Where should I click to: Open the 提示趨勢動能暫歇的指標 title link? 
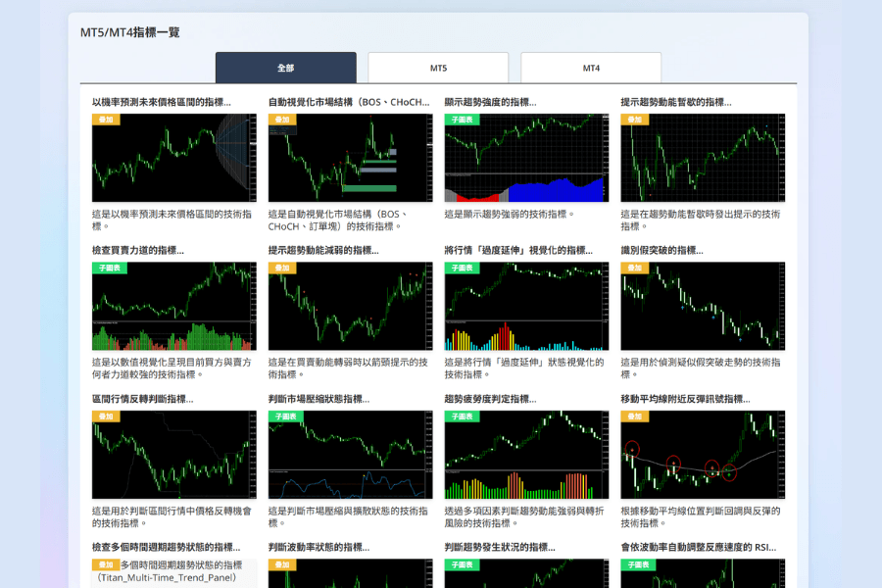point(676,102)
